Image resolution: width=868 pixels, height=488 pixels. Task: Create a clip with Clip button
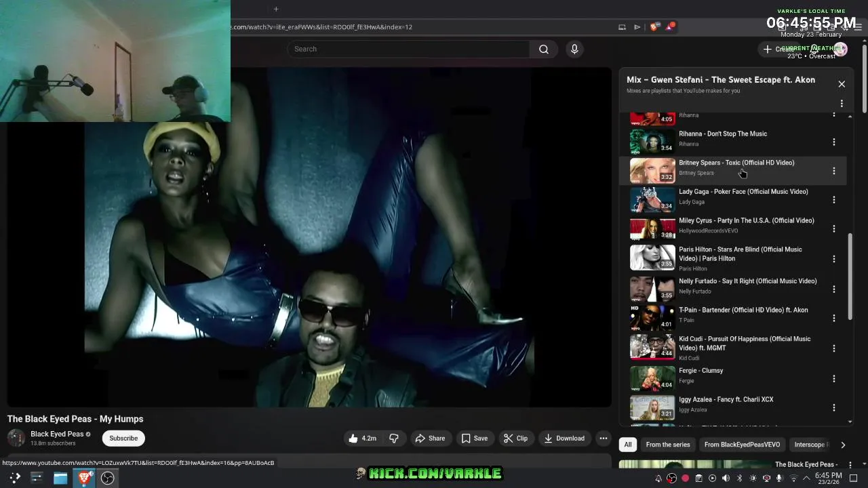tap(515, 439)
